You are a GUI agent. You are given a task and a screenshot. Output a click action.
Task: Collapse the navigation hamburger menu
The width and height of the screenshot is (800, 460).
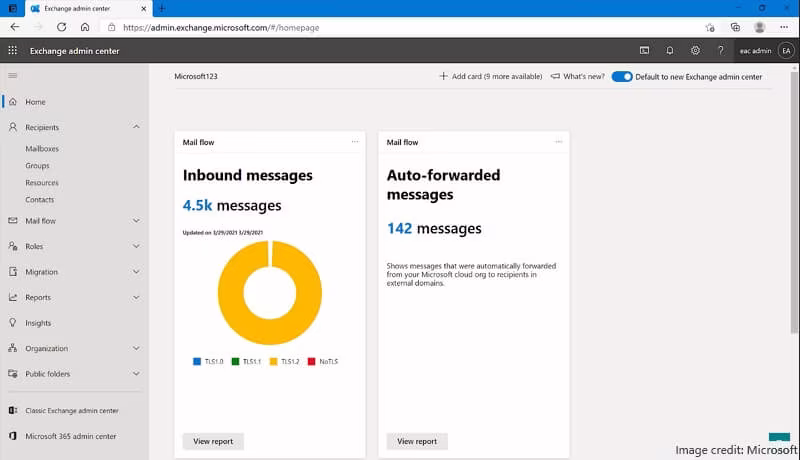tap(13, 75)
